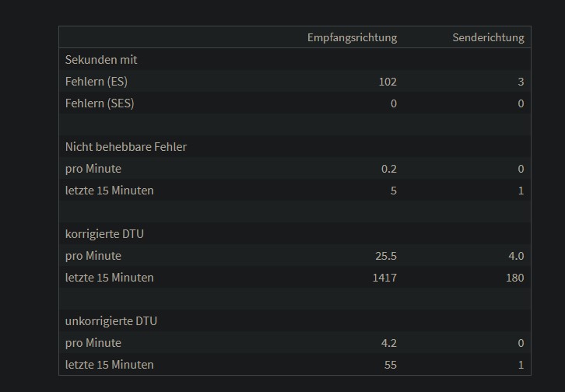The width and height of the screenshot is (565, 392).
Task: Click the "Fehlern (ES)" row label
Action: pos(98,82)
